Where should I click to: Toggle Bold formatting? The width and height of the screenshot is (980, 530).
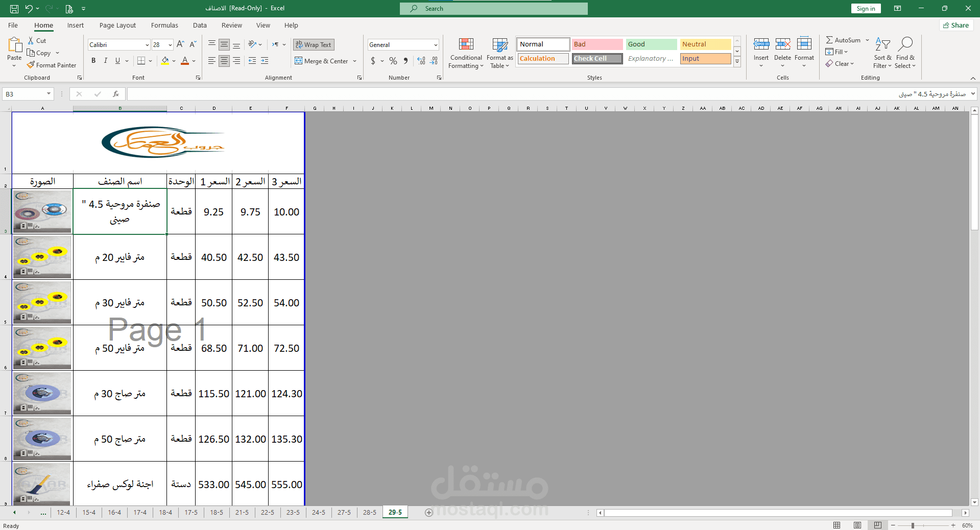coord(93,61)
